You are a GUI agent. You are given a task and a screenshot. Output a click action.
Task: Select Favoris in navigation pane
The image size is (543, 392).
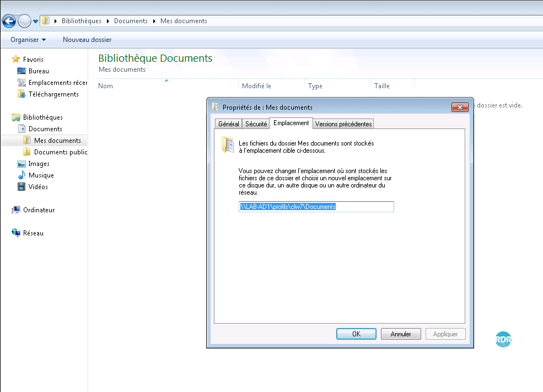(x=33, y=59)
